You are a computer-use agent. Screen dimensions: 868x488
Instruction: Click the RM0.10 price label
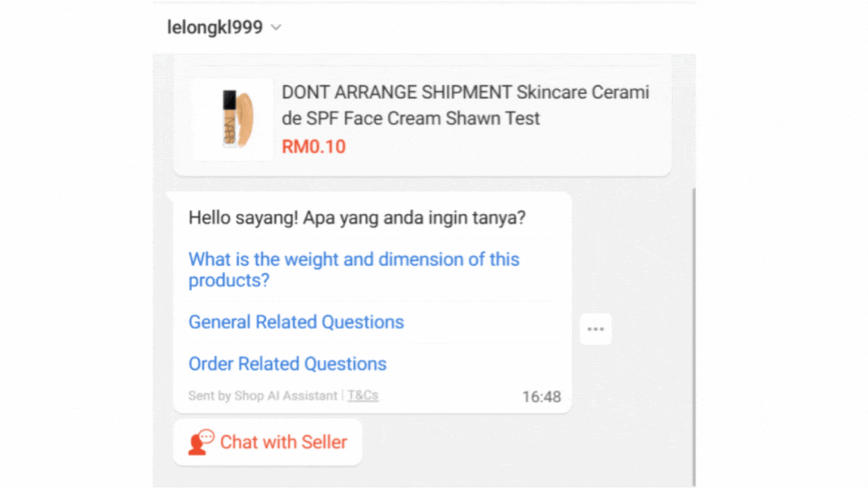point(313,146)
